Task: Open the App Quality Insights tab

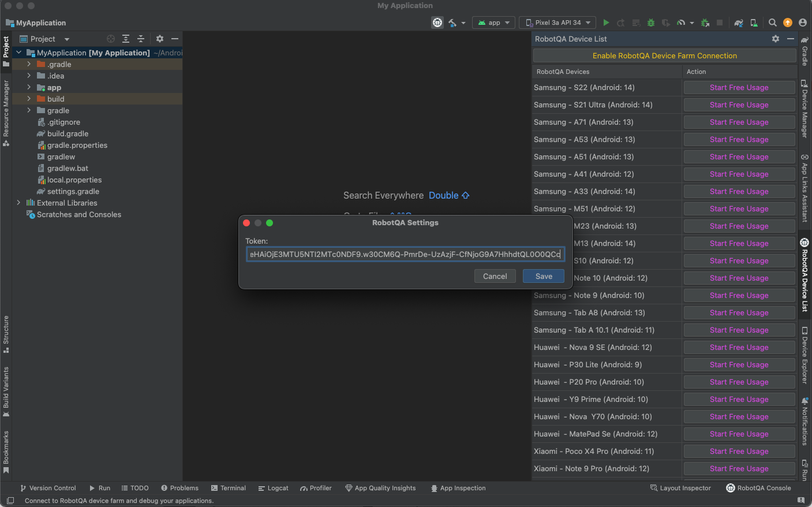Action: tap(380, 488)
